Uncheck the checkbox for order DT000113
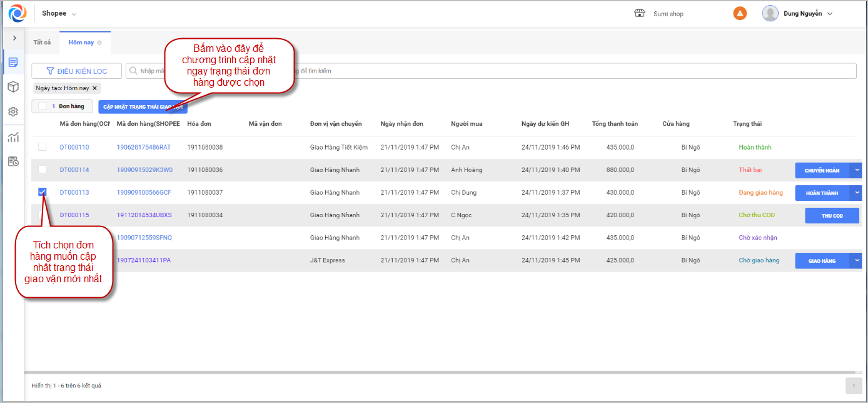Viewport: 868px width, 403px height. [43, 192]
